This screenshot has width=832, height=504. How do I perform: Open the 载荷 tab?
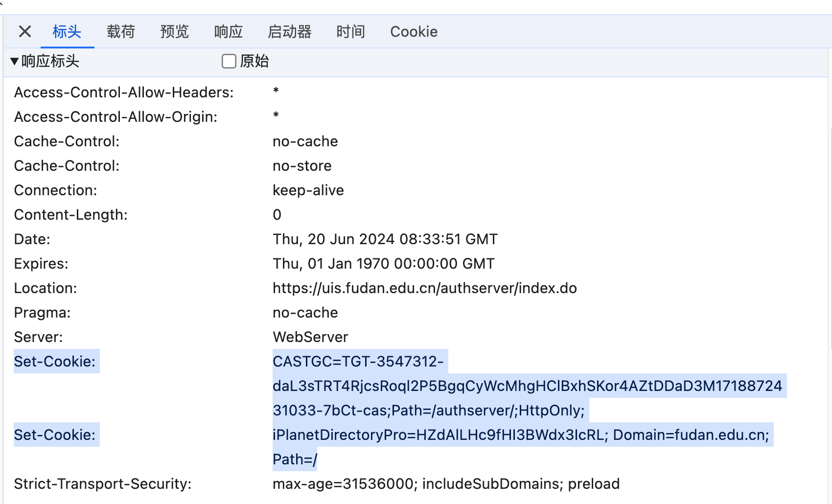(121, 32)
